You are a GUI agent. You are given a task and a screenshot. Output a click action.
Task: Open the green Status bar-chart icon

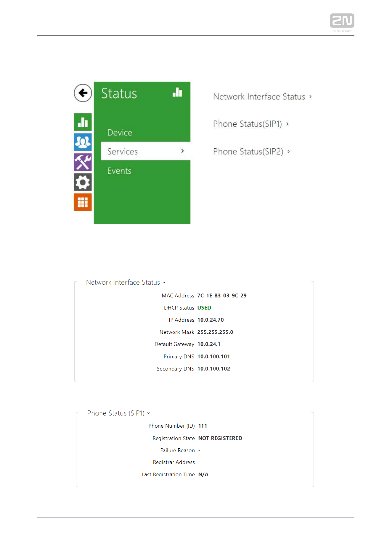pos(83,122)
